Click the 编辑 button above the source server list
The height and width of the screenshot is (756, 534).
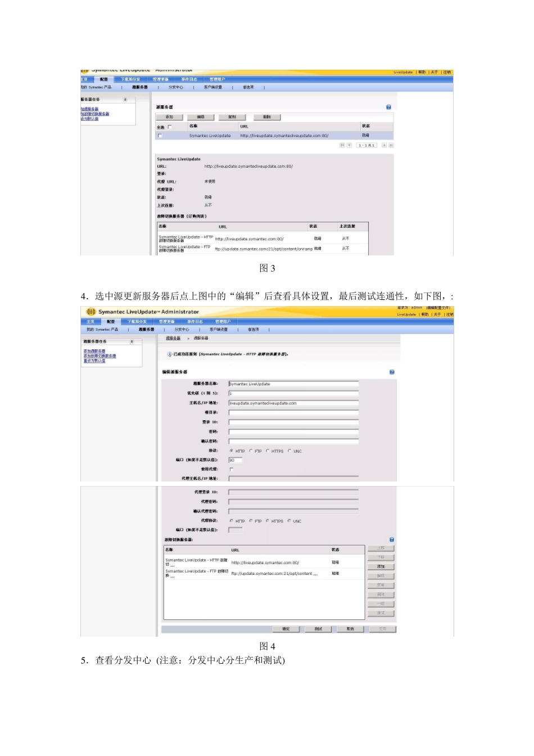click(x=201, y=117)
